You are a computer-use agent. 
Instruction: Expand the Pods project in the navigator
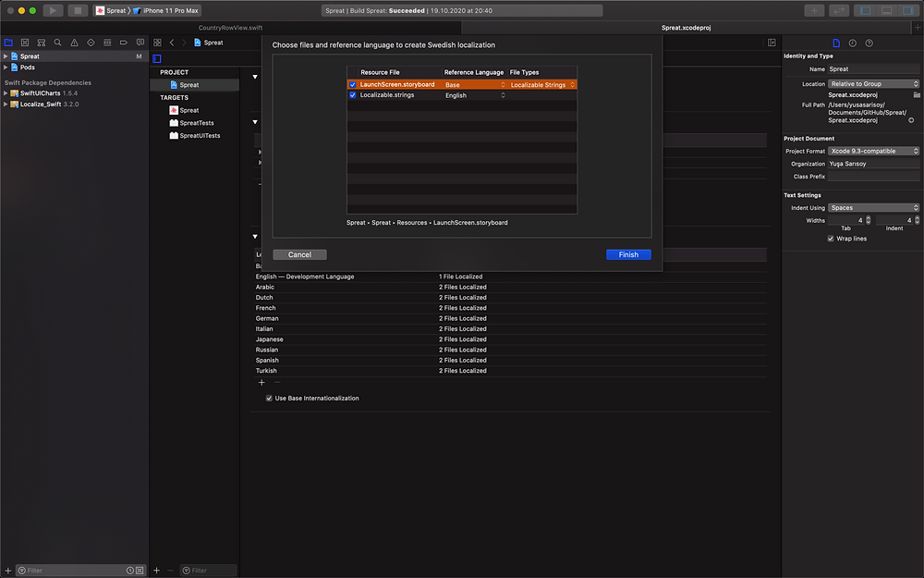point(6,68)
